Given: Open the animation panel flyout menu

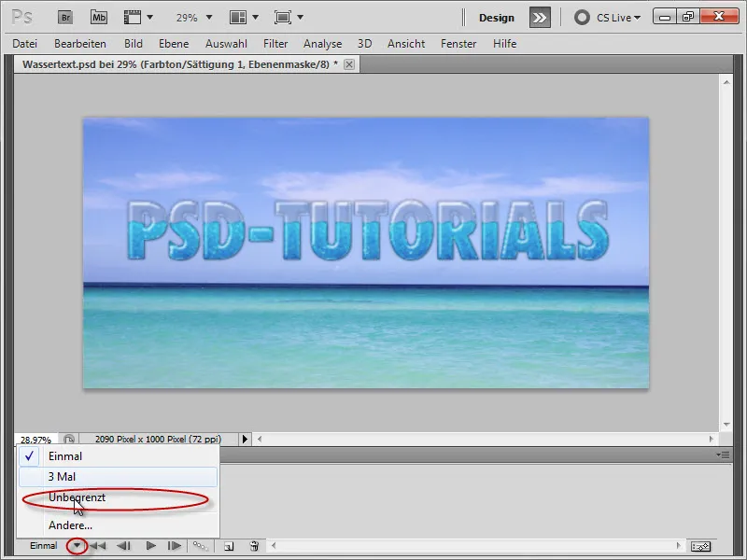Looking at the screenshot, I should 723,455.
